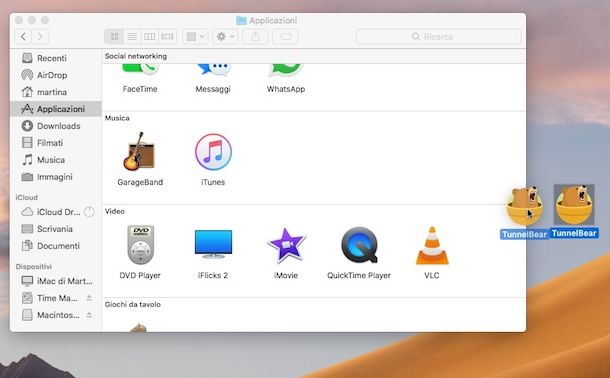The height and width of the screenshot is (378, 610).
Task: Click the Edit Tags toolbar button
Action: pyautogui.click(x=285, y=37)
